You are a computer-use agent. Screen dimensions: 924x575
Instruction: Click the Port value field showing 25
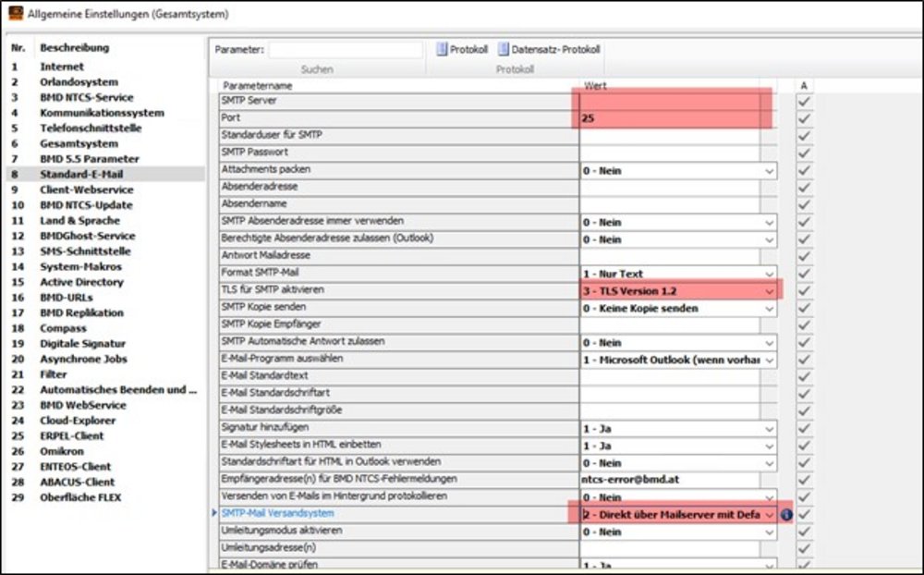click(670, 118)
